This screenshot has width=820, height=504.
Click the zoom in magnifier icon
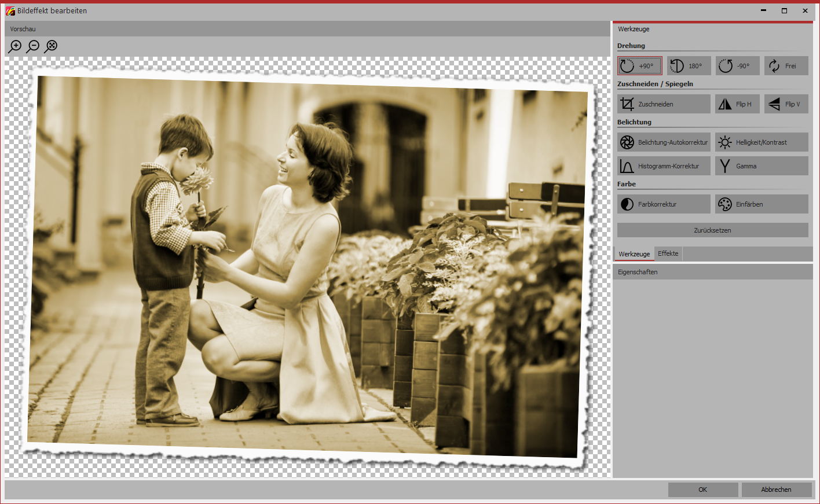coord(15,46)
